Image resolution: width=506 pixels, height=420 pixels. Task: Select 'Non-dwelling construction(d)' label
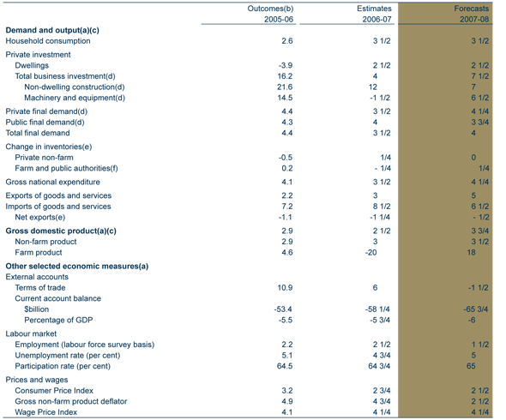(75, 87)
